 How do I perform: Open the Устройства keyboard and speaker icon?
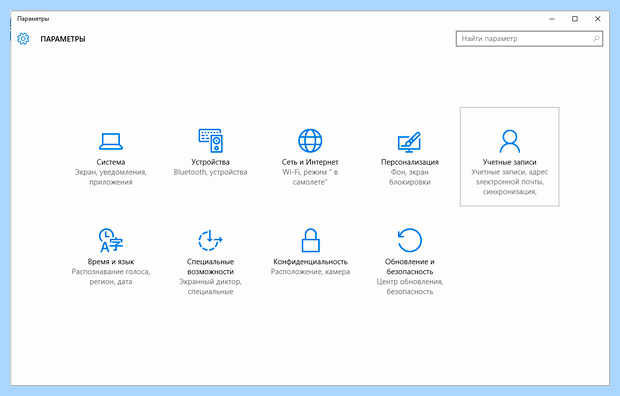click(210, 140)
